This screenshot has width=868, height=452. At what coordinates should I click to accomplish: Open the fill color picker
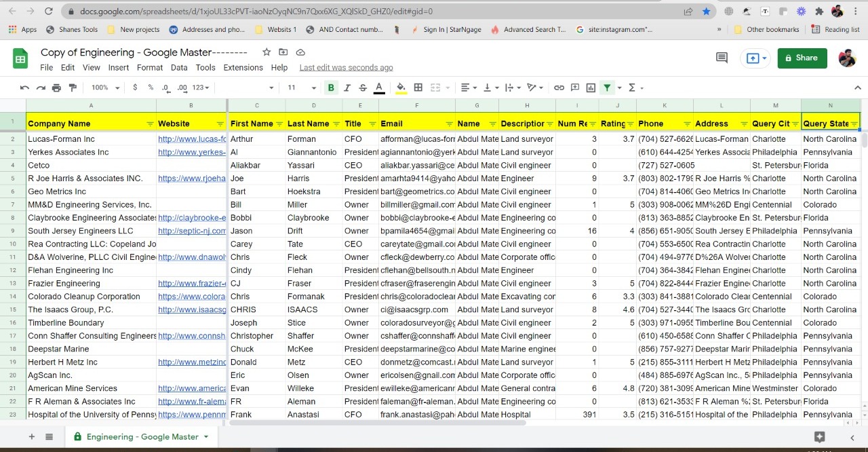click(401, 88)
